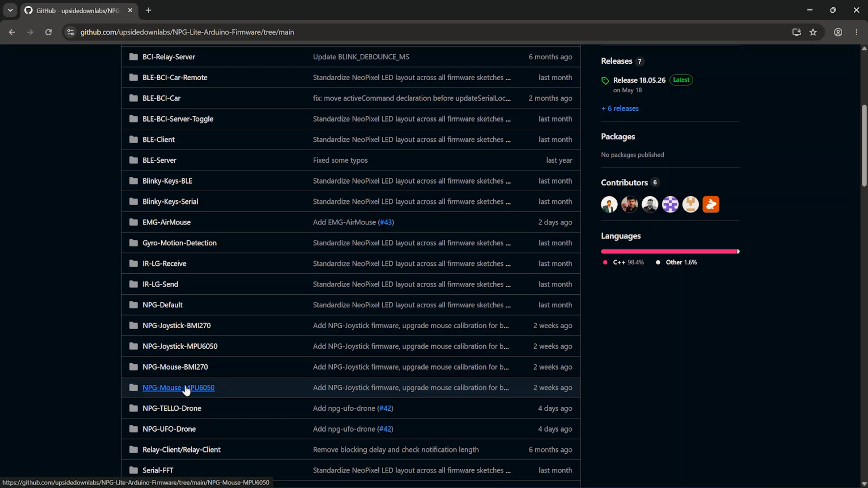Screen dimensions: 868x488
Task: Open the browser profile icon
Action: click(x=838, y=32)
